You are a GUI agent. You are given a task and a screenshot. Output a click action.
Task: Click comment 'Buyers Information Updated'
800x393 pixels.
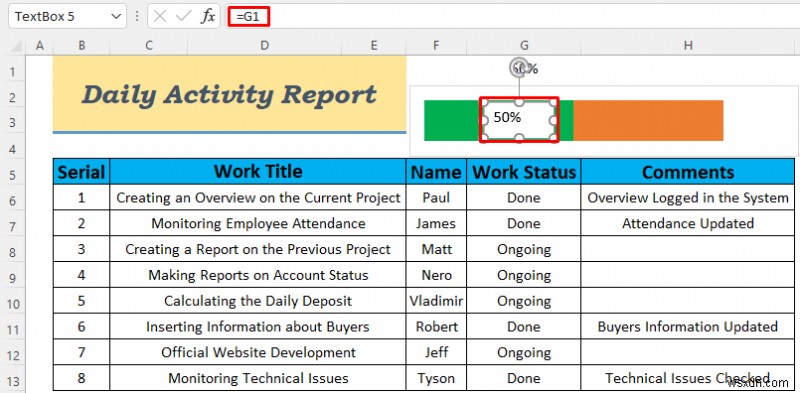click(688, 327)
